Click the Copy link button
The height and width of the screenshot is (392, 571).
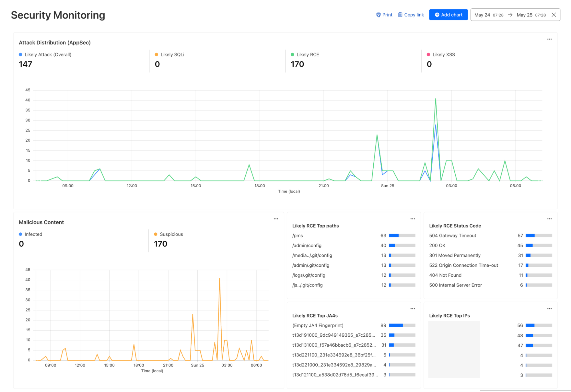click(x=411, y=15)
